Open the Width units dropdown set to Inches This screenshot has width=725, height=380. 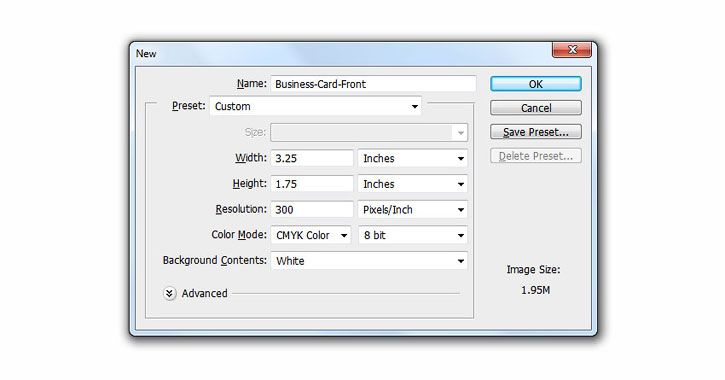pos(413,159)
